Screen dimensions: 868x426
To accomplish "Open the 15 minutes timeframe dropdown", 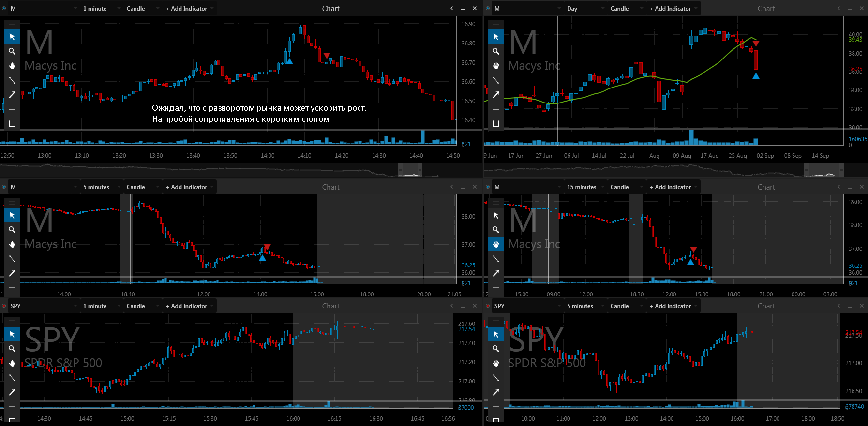I will point(584,187).
